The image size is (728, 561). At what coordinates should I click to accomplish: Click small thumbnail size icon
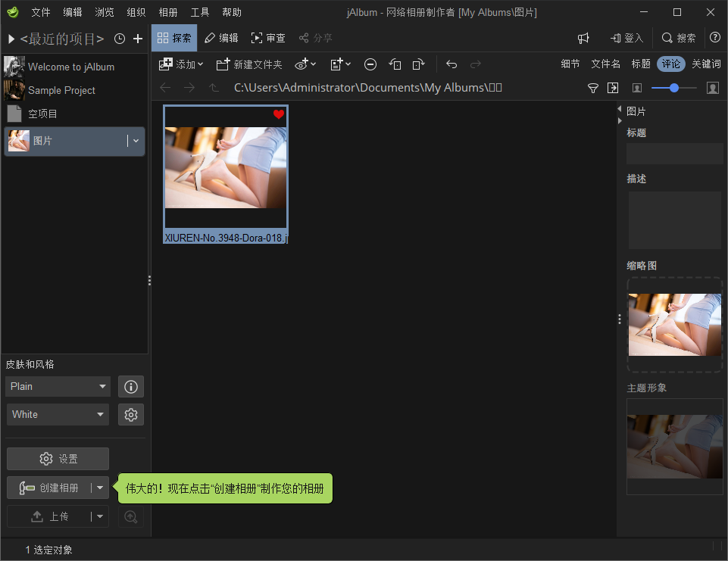(x=637, y=88)
